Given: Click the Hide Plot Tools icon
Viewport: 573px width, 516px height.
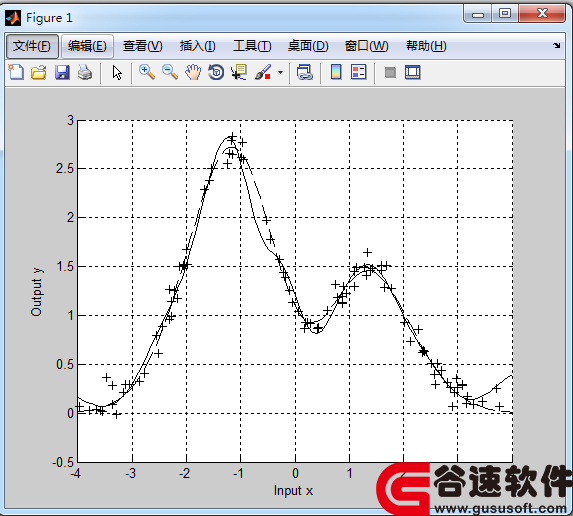Looking at the screenshot, I should 390,72.
